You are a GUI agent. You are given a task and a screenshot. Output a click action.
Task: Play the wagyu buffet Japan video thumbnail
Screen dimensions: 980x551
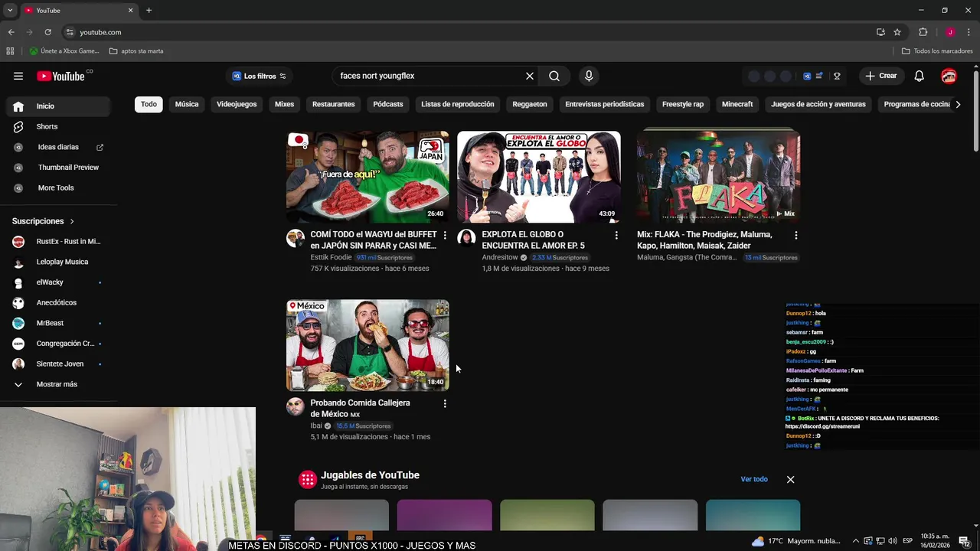367,177
